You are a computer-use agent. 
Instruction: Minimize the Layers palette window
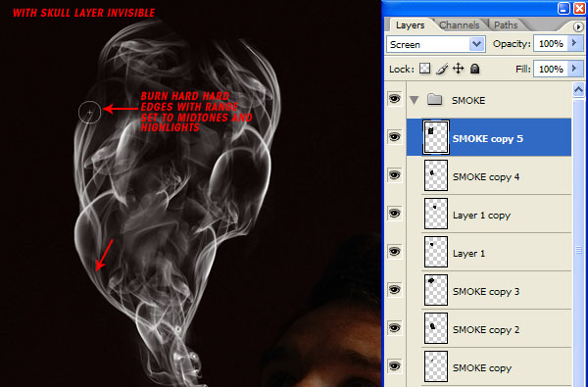[x=563, y=8]
